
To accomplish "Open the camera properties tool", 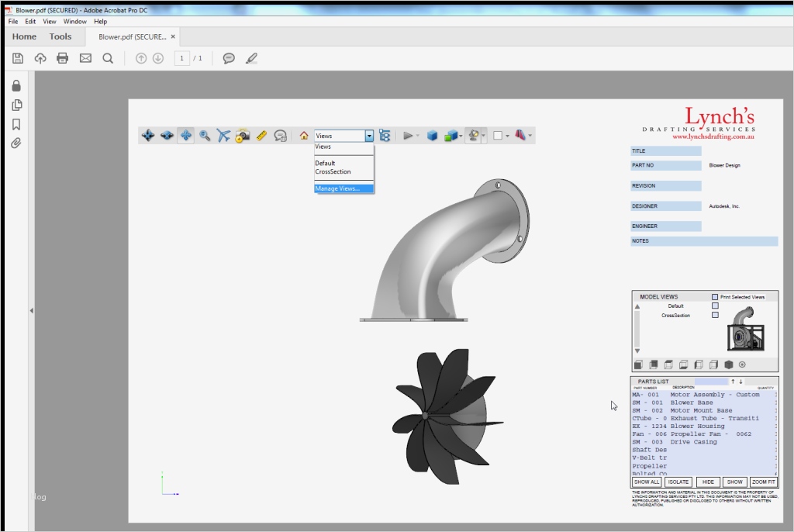I will pyautogui.click(x=242, y=136).
